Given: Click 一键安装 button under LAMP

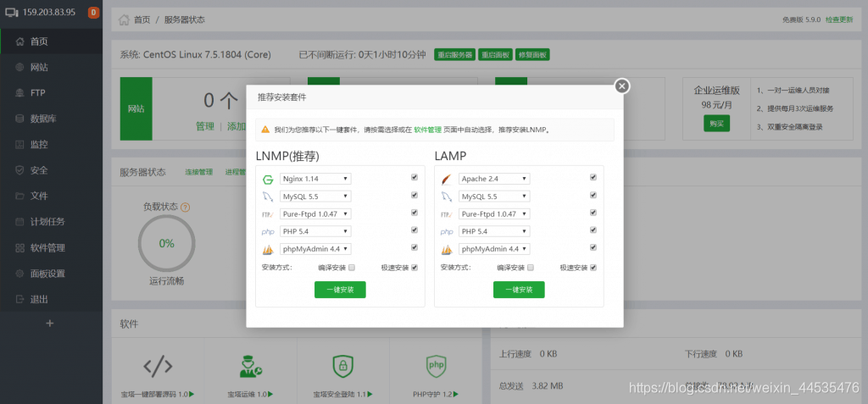Looking at the screenshot, I should [x=519, y=290].
